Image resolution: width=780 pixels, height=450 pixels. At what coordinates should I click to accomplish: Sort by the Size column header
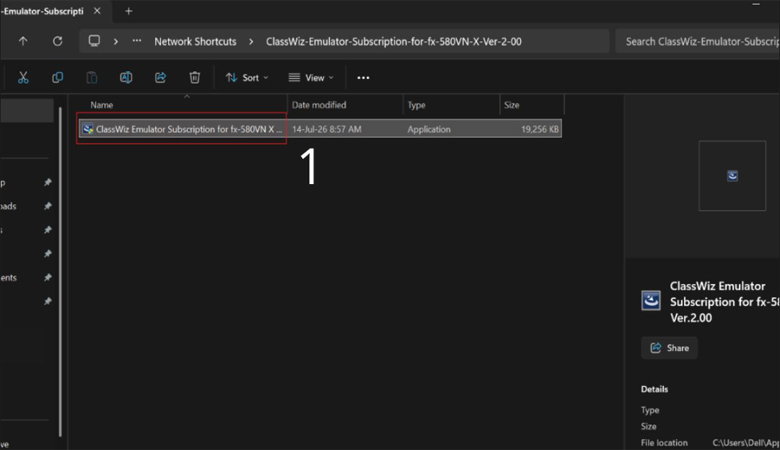coord(511,105)
